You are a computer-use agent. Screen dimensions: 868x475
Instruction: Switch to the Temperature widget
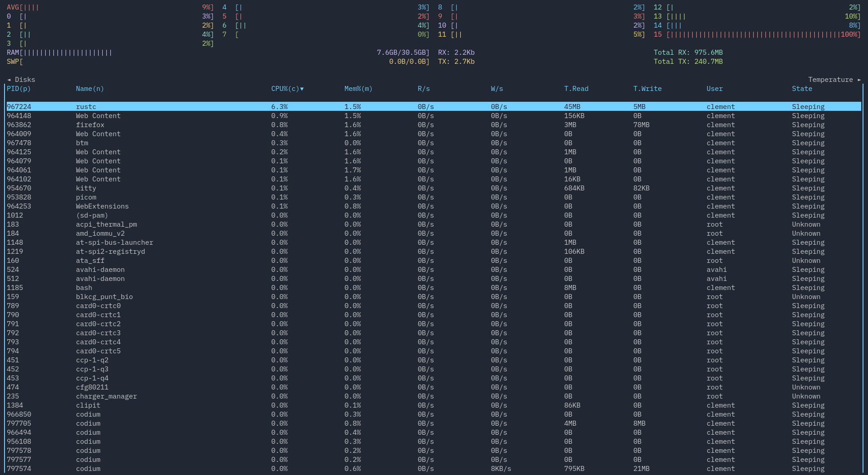[830, 80]
